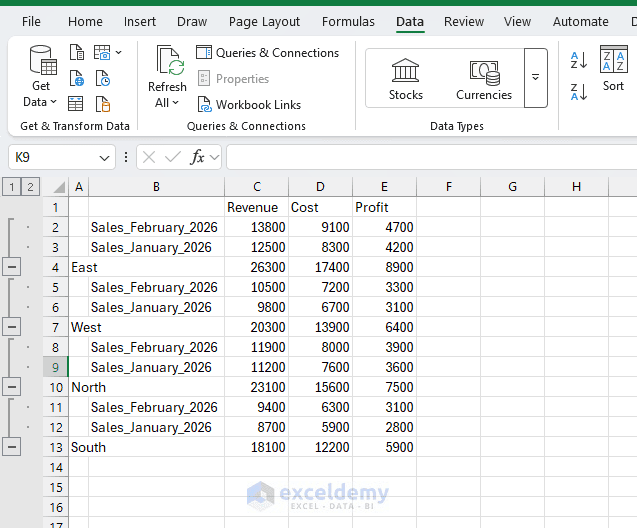Collapse South group outline minus
637x528 pixels.
click(x=12, y=447)
